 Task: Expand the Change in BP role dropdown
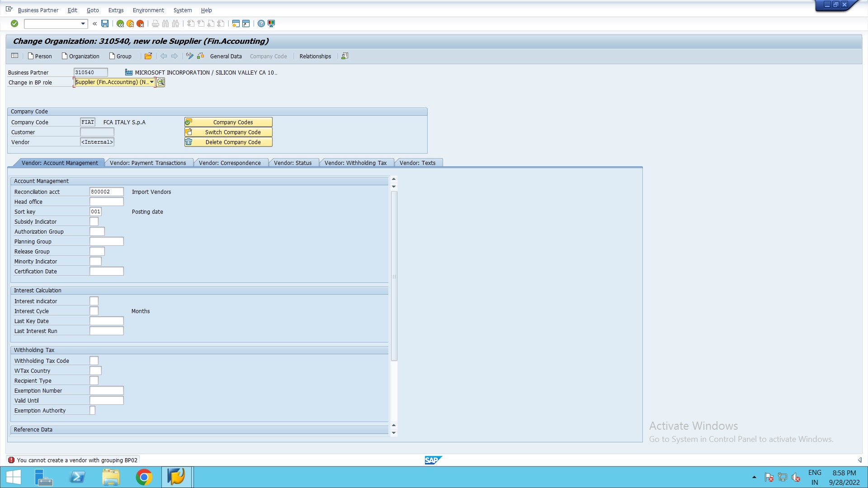(151, 82)
